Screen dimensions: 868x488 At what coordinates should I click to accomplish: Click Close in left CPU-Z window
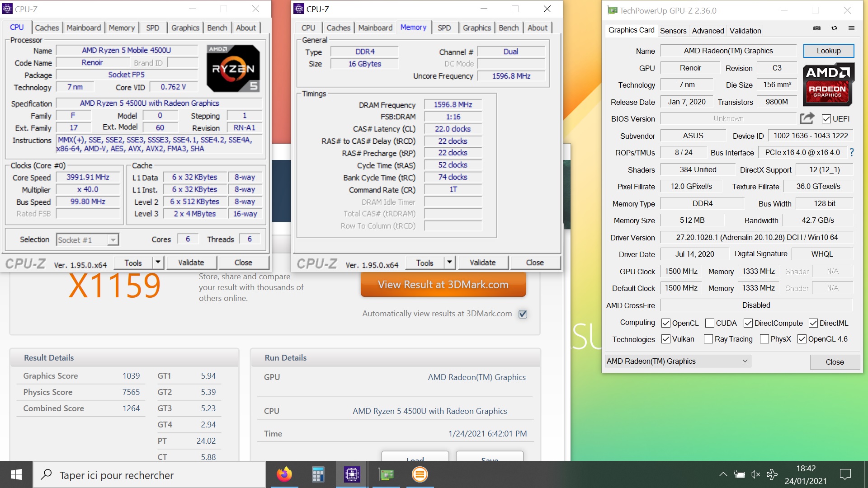[243, 263]
